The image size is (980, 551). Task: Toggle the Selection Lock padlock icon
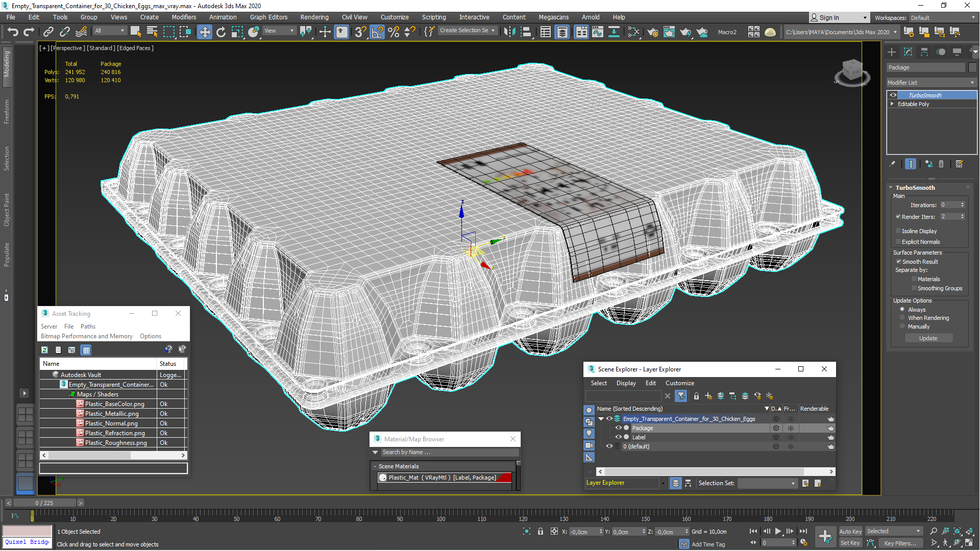(x=541, y=532)
